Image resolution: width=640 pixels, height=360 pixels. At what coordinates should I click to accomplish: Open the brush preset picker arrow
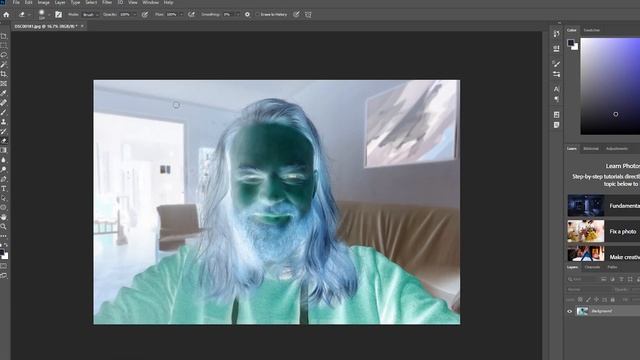(x=49, y=15)
